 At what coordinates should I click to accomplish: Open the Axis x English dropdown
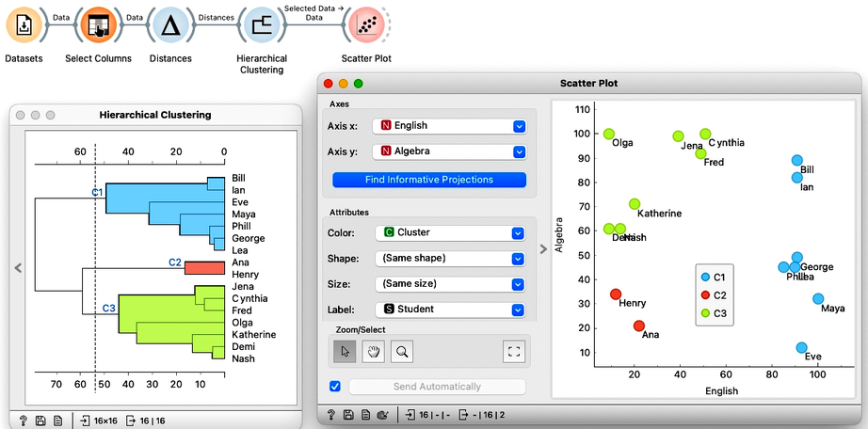[x=449, y=126]
